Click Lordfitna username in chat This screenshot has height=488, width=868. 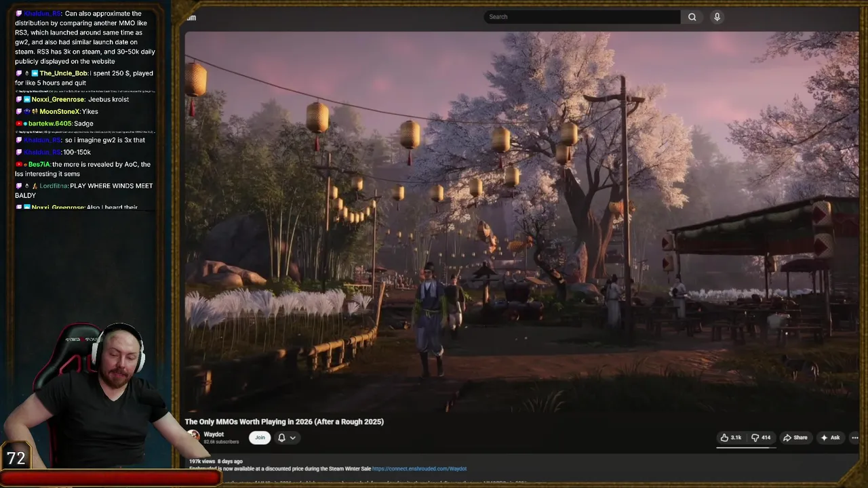point(54,186)
